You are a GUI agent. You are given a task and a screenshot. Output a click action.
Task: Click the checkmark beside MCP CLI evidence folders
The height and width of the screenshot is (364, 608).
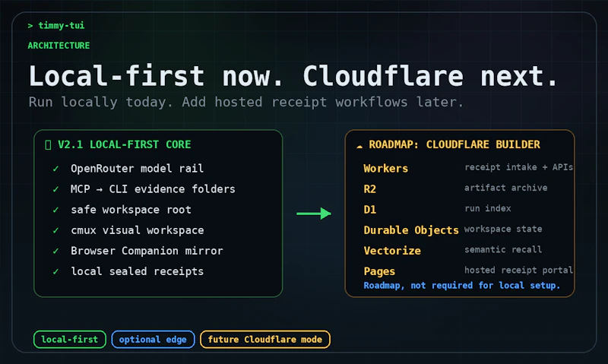pos(55,189)
